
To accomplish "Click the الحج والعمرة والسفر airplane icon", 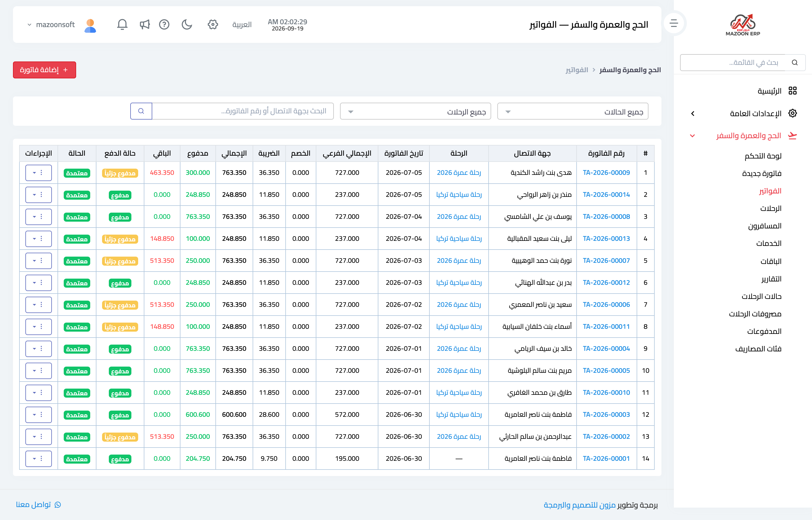I will [x=793, y=135].
